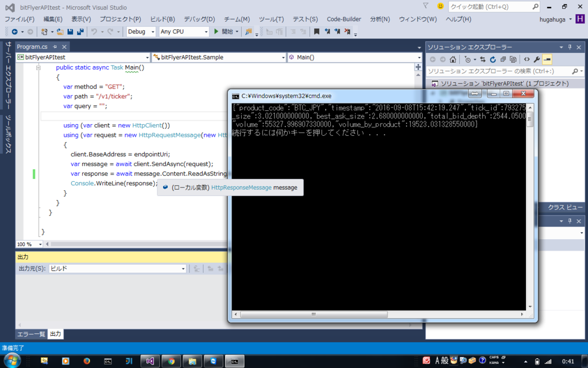Clear all bookmarks icon
Image resolution: width=588 pixels, height=368 pixels.
(x=347, y=32)
